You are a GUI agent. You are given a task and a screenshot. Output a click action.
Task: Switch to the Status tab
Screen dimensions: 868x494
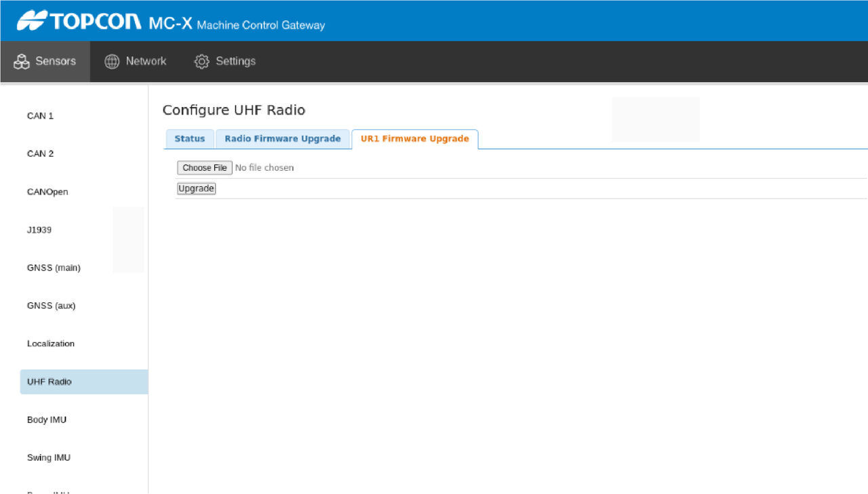tap(189, 139)
